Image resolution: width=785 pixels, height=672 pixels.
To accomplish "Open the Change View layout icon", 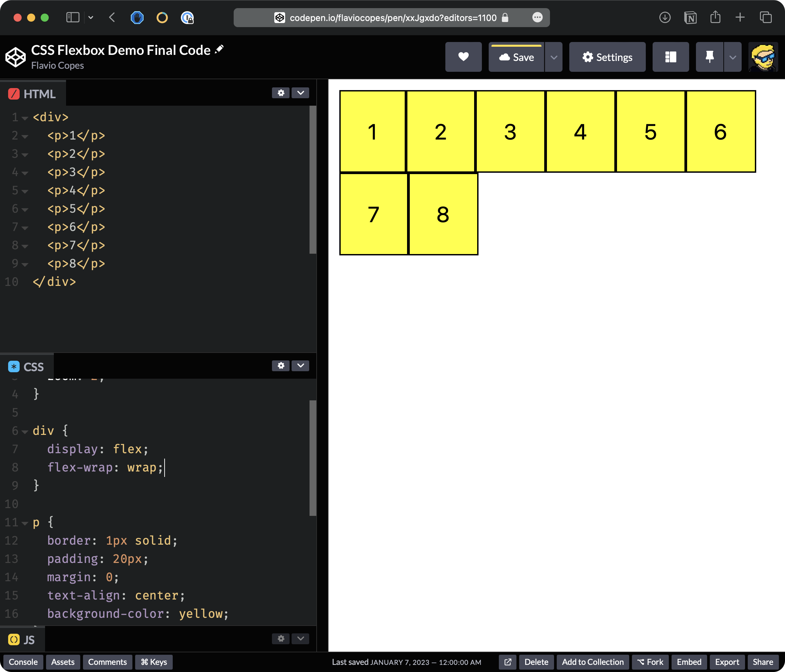I will 670,57.
